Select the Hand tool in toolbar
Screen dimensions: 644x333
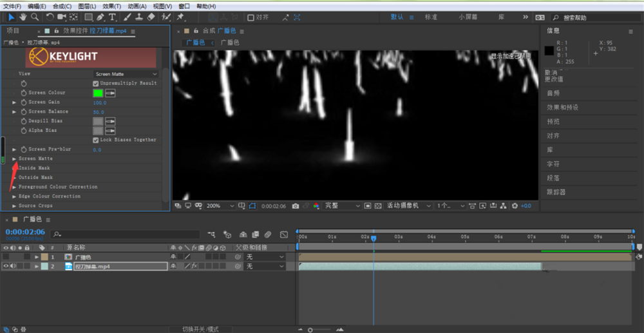click(x=23, y=17)
